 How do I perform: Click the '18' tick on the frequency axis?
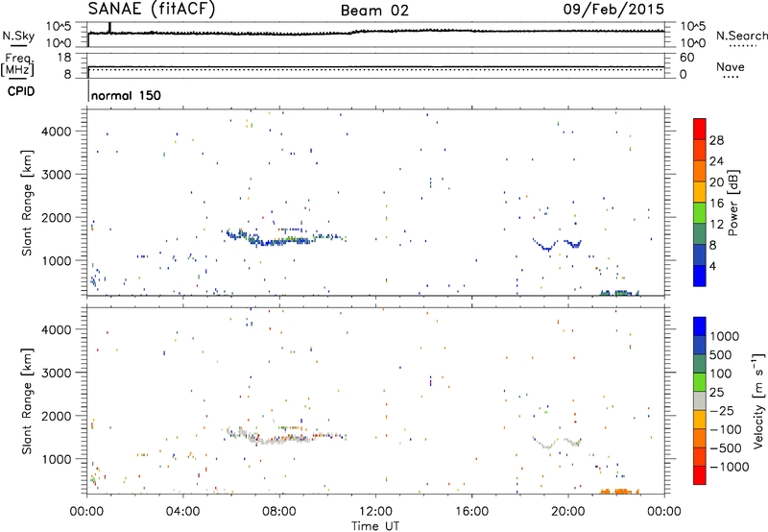click(x=64, y=58)
